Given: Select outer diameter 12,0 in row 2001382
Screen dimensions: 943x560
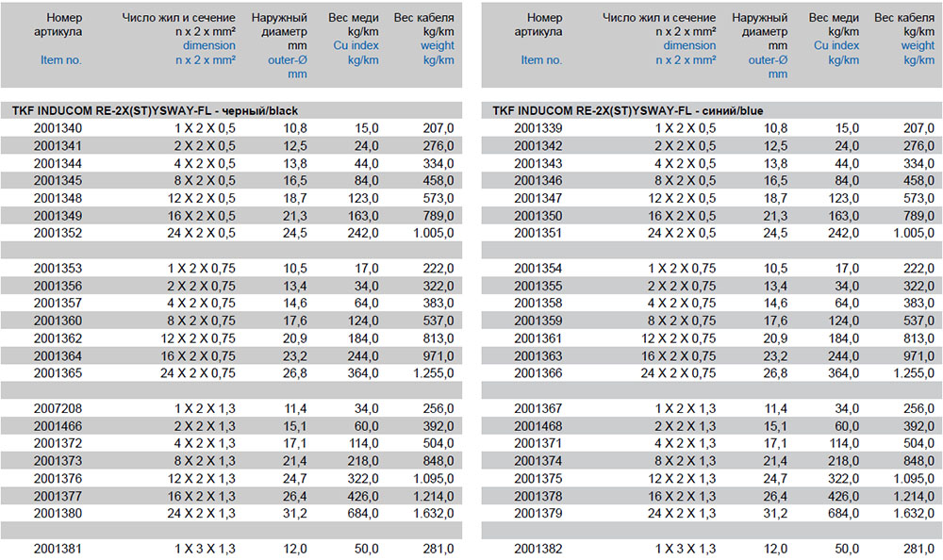Looking at the screenshot, I should tap(775, 549).
